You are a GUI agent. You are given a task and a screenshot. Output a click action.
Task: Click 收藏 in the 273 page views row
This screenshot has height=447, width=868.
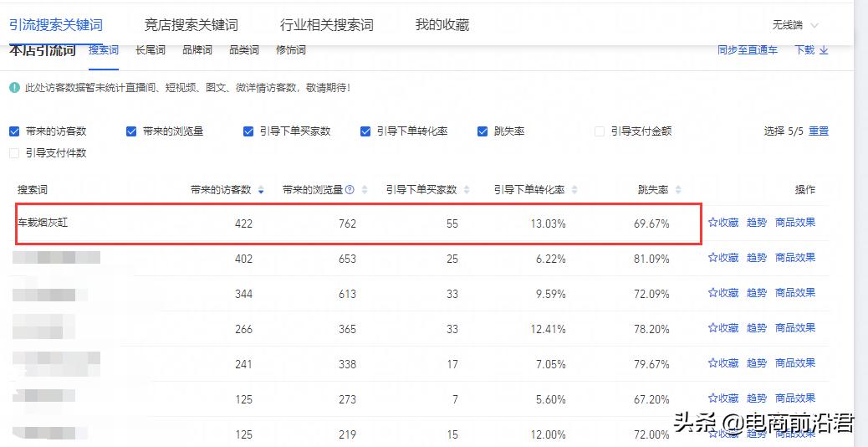(723, 398)
